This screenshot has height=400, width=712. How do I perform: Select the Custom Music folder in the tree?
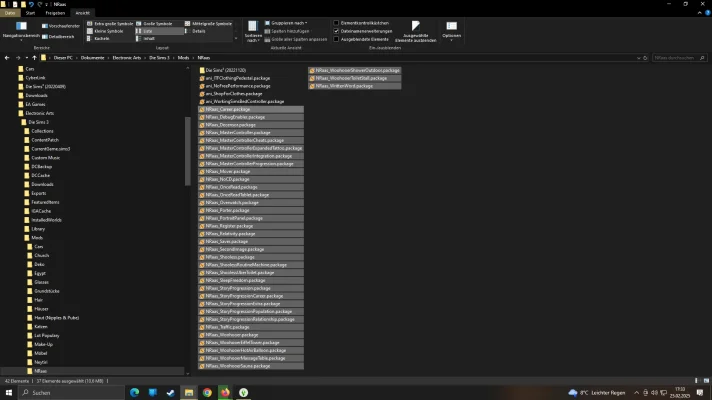point(46,158)
